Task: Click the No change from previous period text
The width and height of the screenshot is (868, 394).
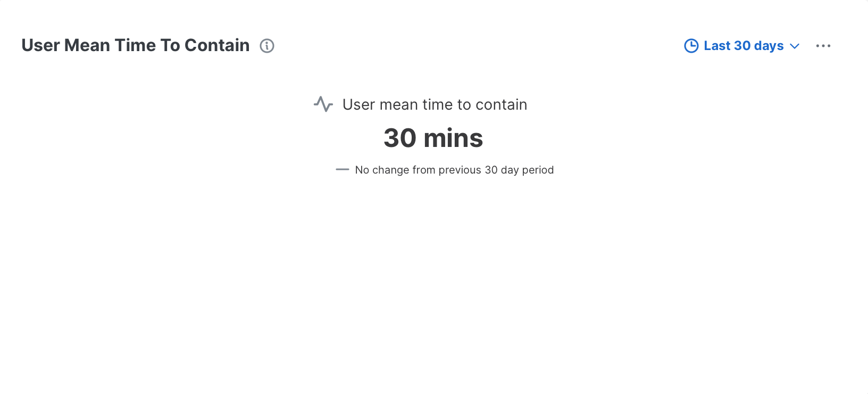Action: pyautogui.click(x=454, y=170)
